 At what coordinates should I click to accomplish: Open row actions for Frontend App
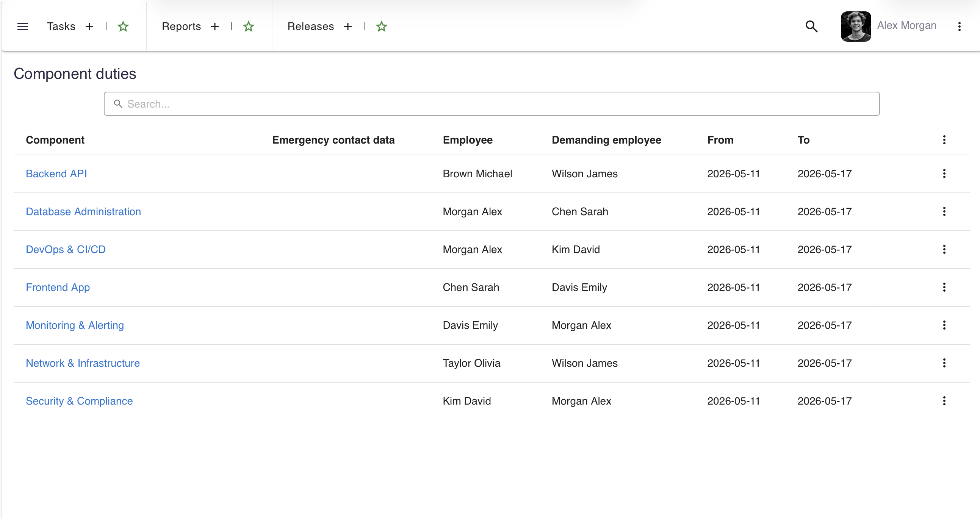944,287
